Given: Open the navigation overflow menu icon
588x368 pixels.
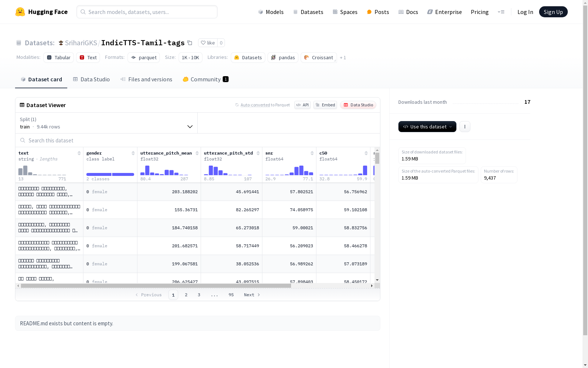Looking at the screenshot, I should pos(501,12).
